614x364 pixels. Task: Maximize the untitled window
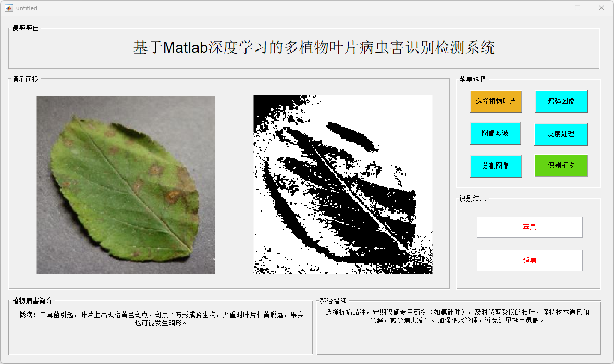578,8
